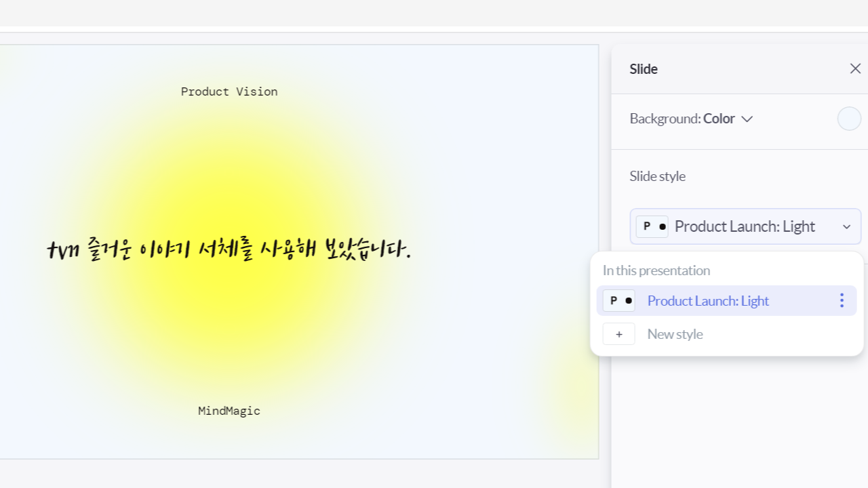Screen dimensions: 868x488
Task: Create a New style from the list
Action: [x=726, y=334]
